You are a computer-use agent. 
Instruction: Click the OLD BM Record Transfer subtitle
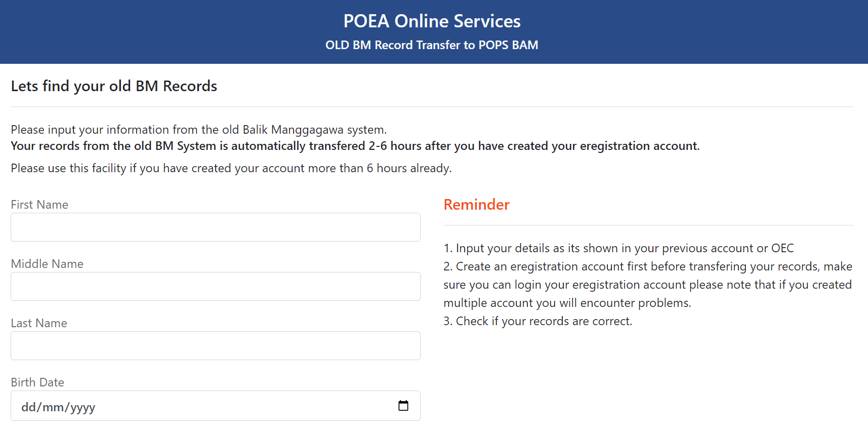point(432,45)
